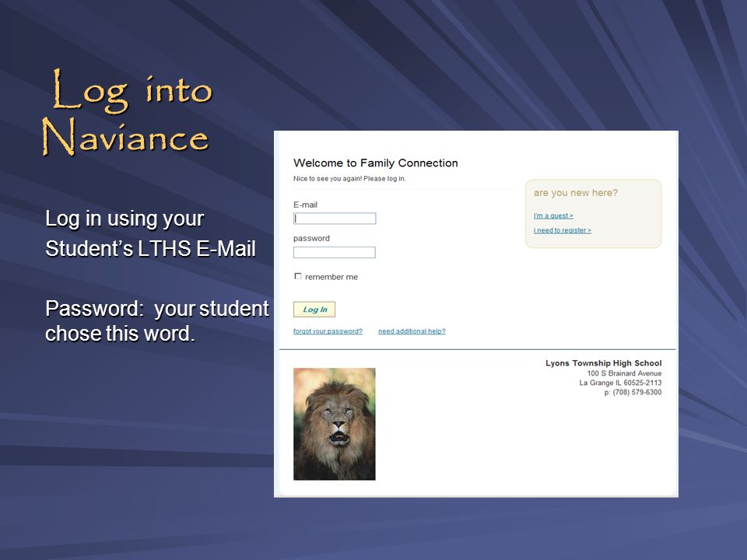
Task: Click the Log In button
Action: click(314, 310)
